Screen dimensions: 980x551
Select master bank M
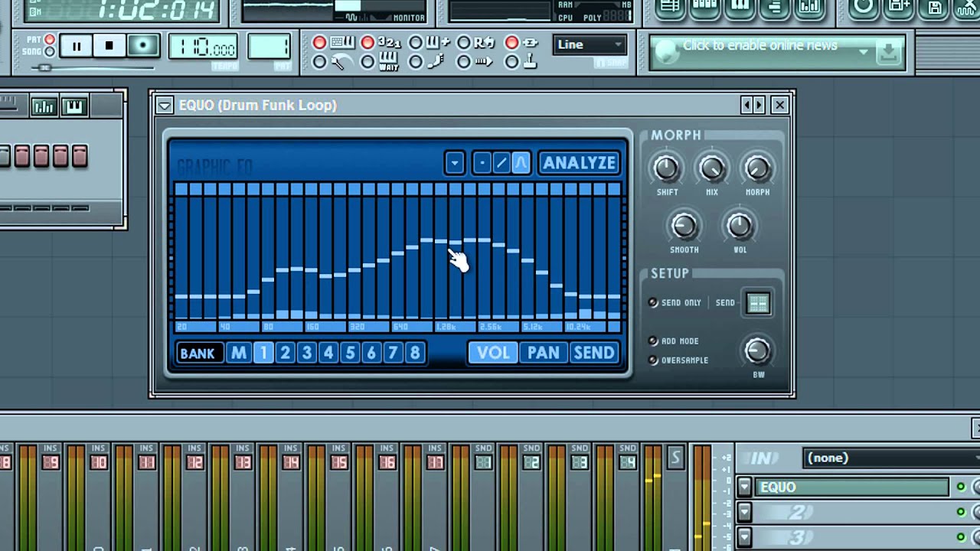tap(239, 353)
